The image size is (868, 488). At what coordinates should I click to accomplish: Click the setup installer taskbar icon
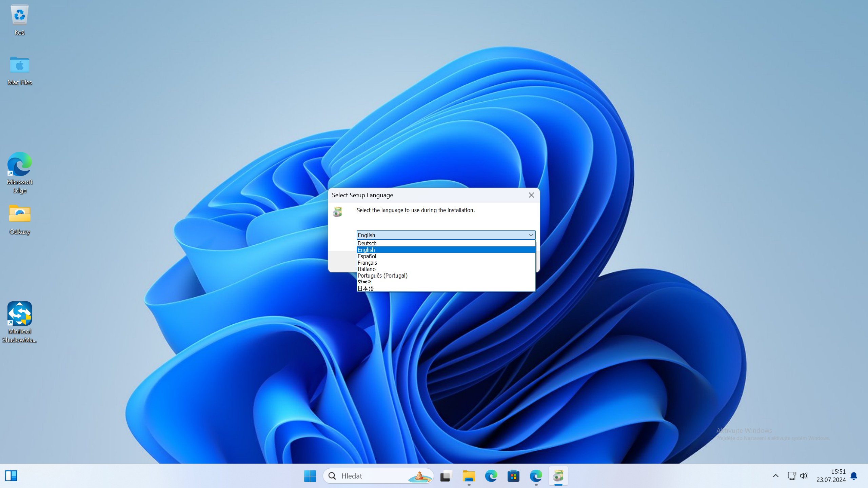[x=558, y=476]
